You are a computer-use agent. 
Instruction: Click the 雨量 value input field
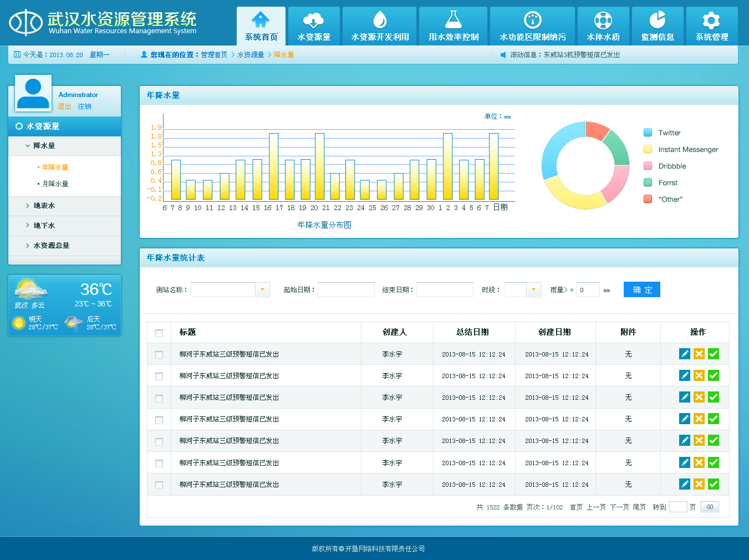pos(588,289)
